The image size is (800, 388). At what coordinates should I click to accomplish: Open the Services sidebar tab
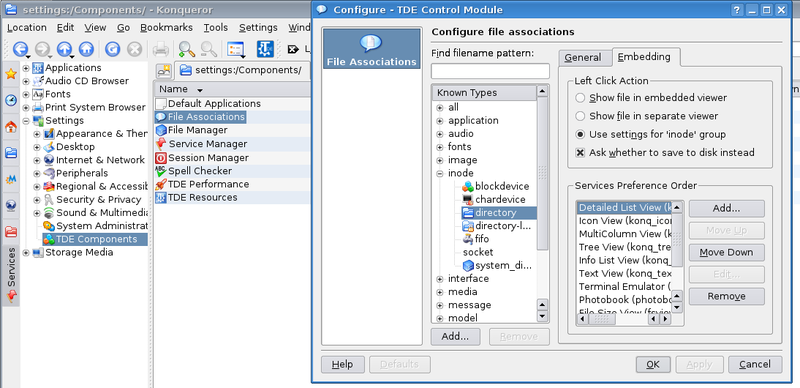[11, 276]
